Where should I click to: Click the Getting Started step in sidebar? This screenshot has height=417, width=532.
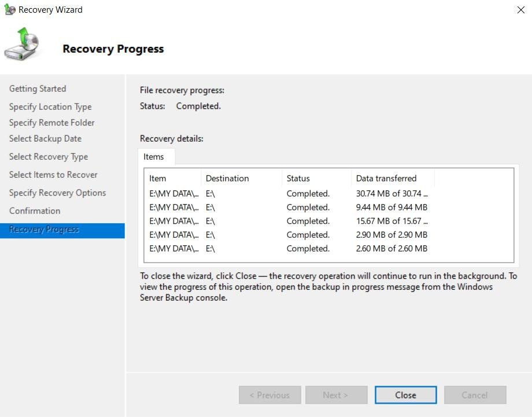[x=38, y=88]
